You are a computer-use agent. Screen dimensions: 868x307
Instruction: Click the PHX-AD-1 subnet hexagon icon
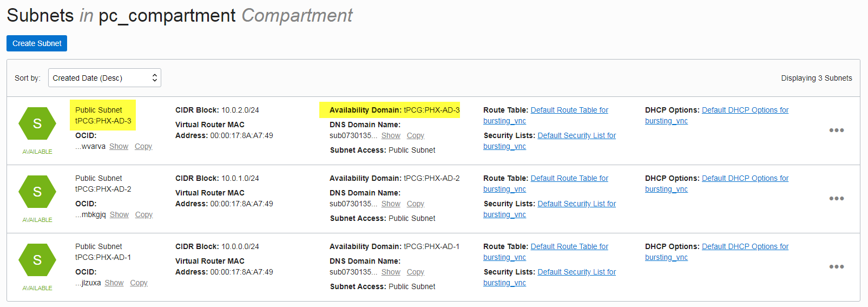pyautogui.click(x=37, y=260)
